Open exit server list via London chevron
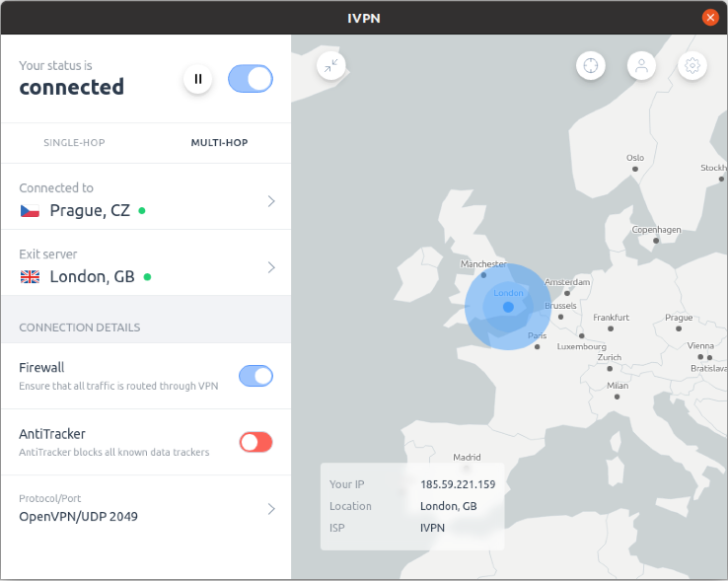The width and height of the screenshot is (728, 581). [x=271, y=267]
